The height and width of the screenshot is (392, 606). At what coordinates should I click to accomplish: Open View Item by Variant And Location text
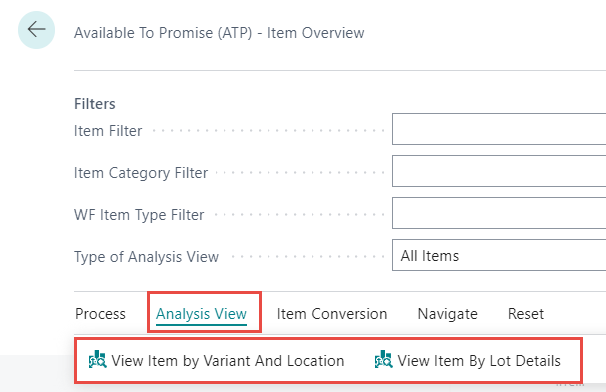228,361
